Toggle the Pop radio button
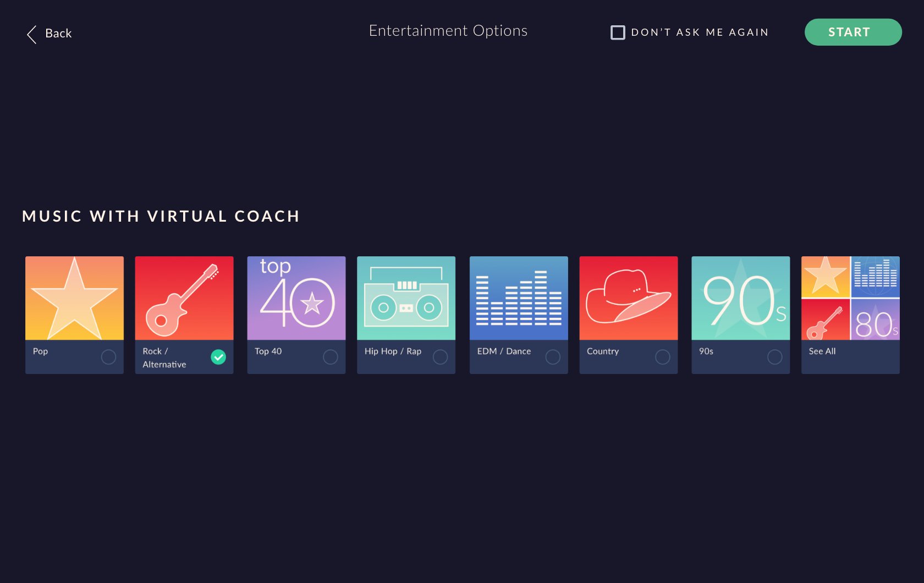 [108, 357]
